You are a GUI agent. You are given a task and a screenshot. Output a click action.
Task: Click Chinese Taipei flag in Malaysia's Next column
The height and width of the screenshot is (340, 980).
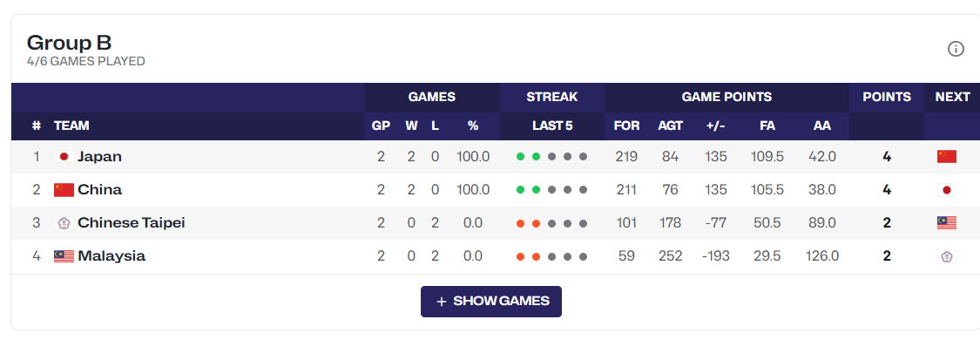[x=947, y=255]
